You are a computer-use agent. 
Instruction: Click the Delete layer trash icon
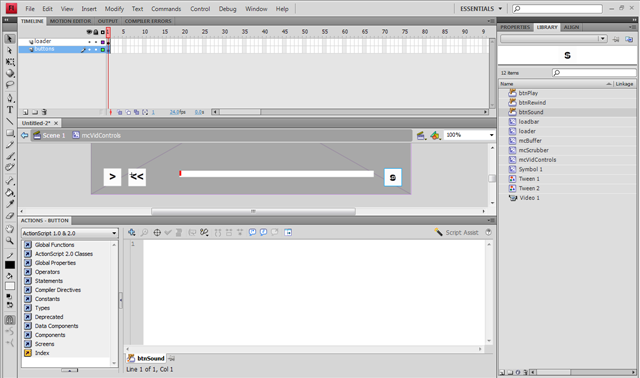(x=44, y=112)
